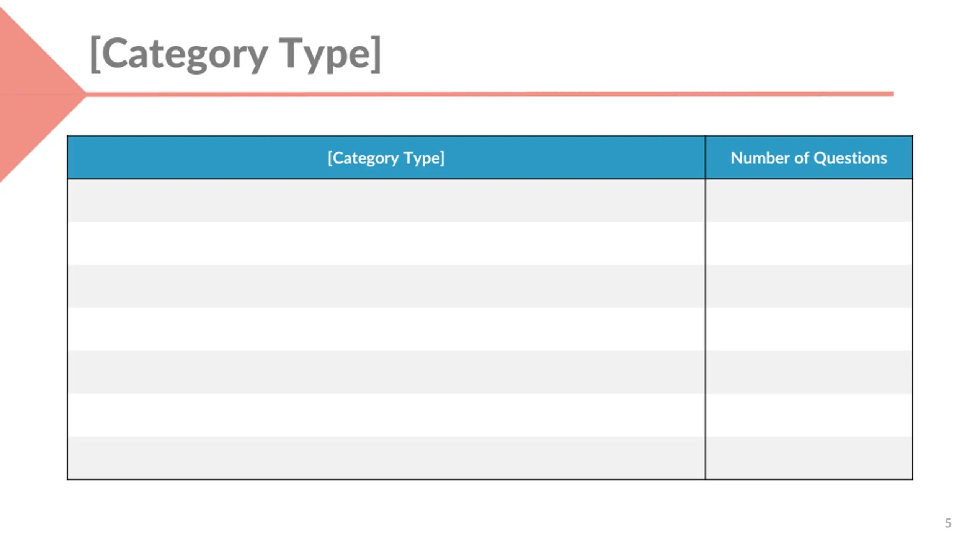Click third body row in [Category Type] column
This screenshot has width=980, height=551.
(386, 286)
